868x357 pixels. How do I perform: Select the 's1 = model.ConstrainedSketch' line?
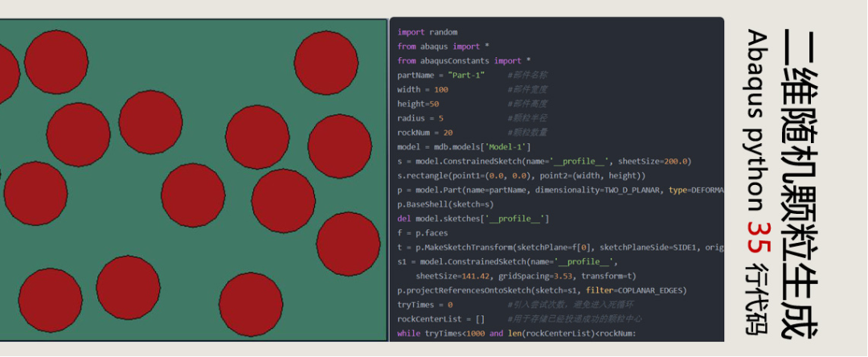tap(508, 262)
